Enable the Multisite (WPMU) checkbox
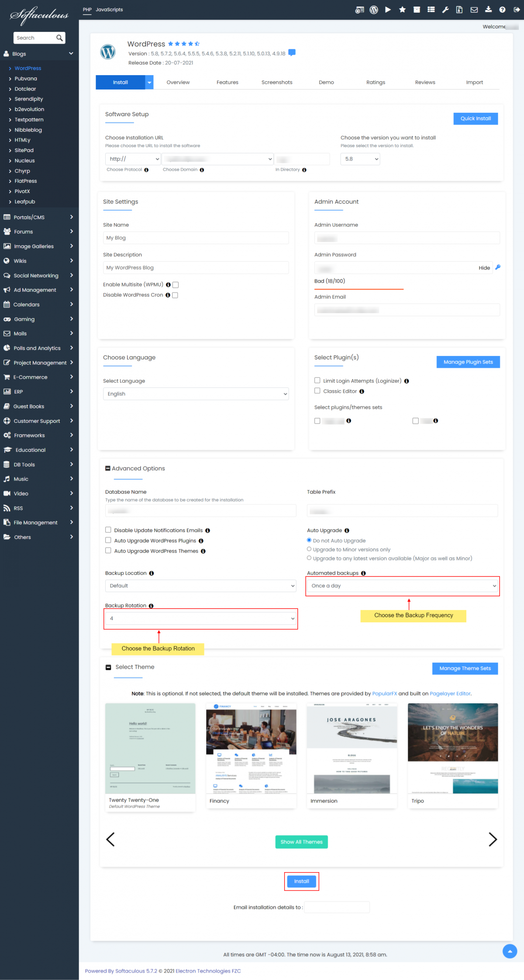Screen dimensions: 524x980 point(176,285)
